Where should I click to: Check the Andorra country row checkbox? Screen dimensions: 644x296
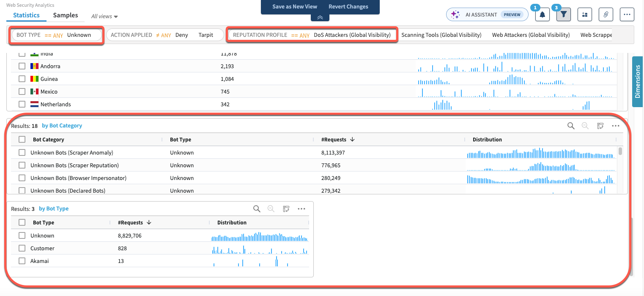[22, 66]
